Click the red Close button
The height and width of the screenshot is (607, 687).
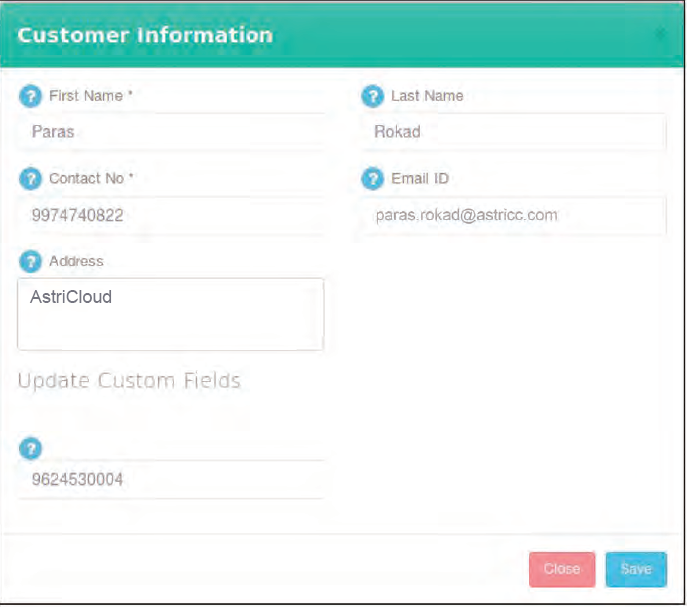tap(561, 569)
